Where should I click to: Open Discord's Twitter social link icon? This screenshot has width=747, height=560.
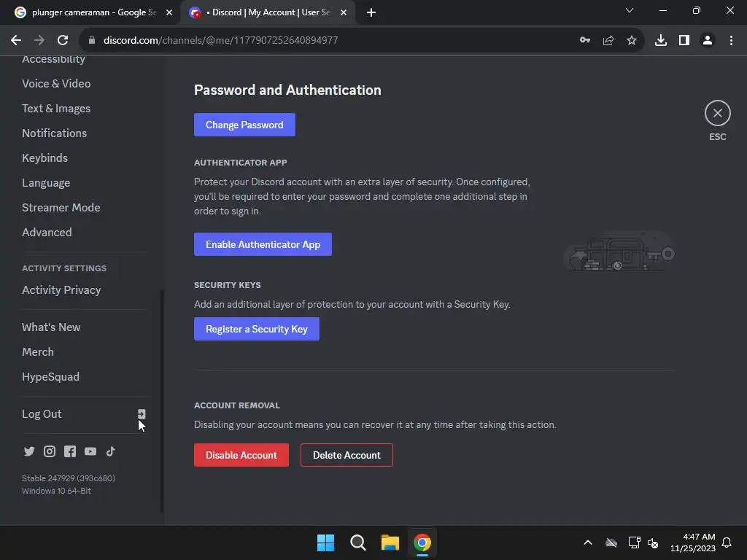pos(29,451)
